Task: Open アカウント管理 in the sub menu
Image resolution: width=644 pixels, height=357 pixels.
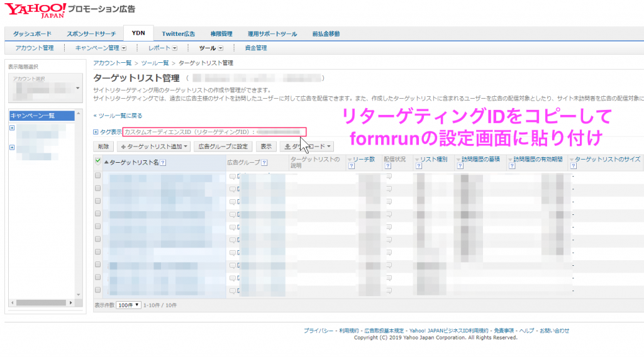Action: [x=35, y=48]
